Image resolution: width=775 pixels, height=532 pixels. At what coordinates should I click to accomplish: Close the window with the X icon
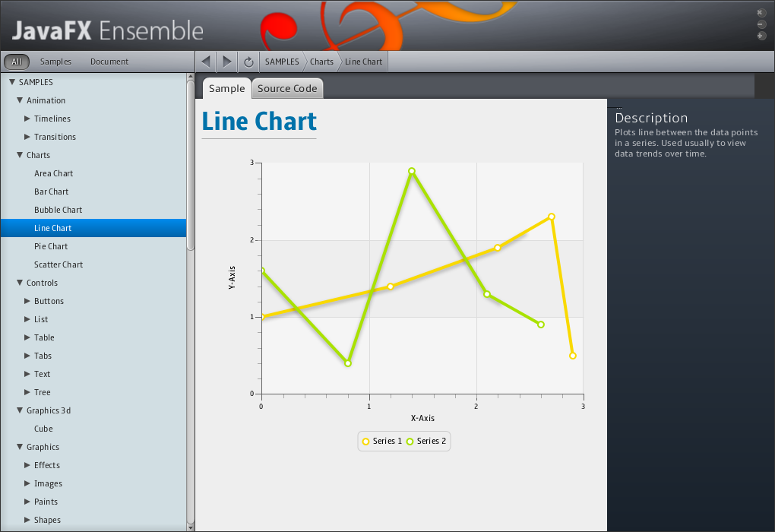pos(761,13)
